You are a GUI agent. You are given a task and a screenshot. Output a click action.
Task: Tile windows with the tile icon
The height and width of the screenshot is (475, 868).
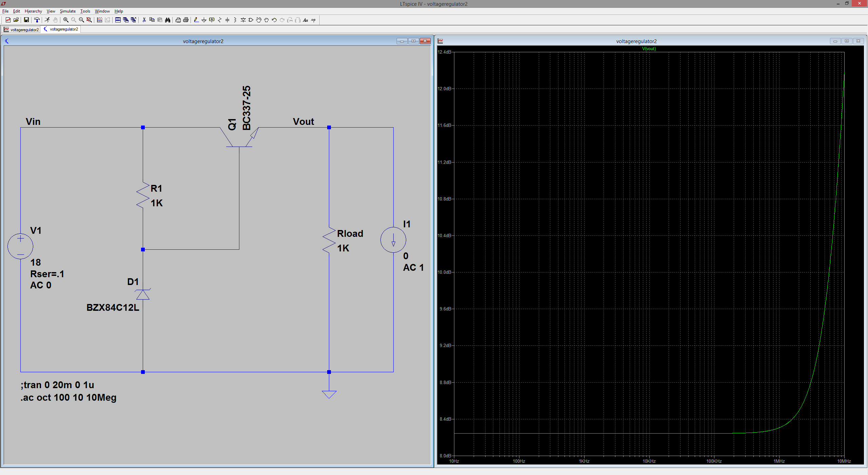(118, 20)
